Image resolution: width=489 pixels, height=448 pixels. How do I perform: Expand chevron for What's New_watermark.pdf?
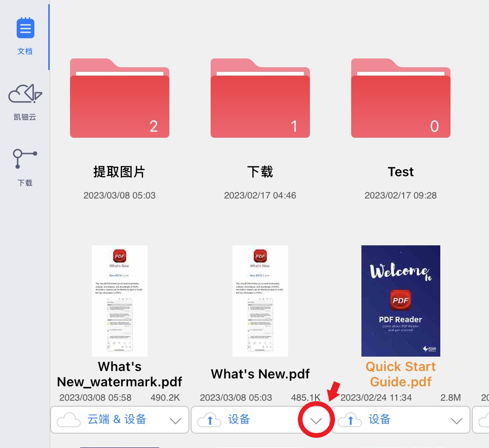[x=175, y=421]
